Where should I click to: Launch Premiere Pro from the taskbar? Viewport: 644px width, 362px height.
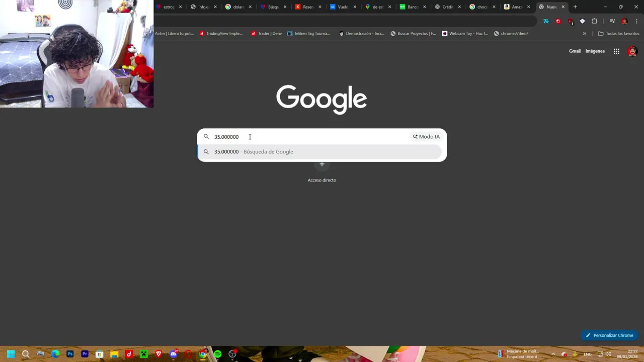point(85,354)
